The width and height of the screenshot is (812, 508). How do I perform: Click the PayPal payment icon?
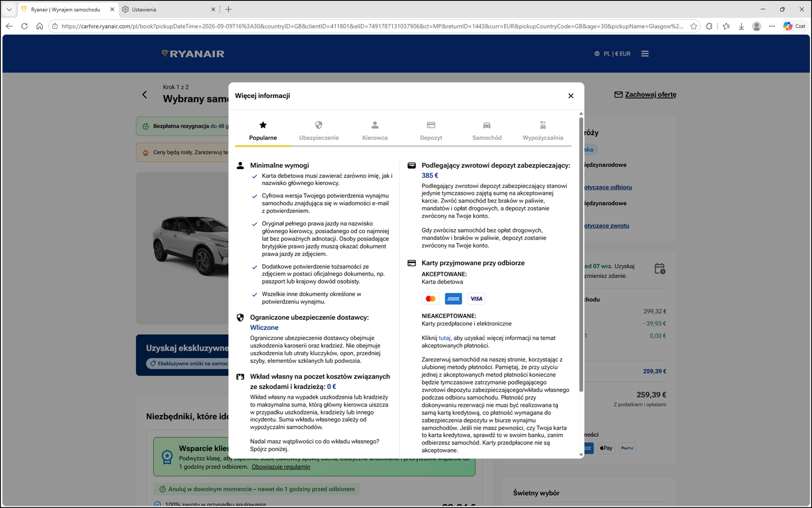(627, 448)
